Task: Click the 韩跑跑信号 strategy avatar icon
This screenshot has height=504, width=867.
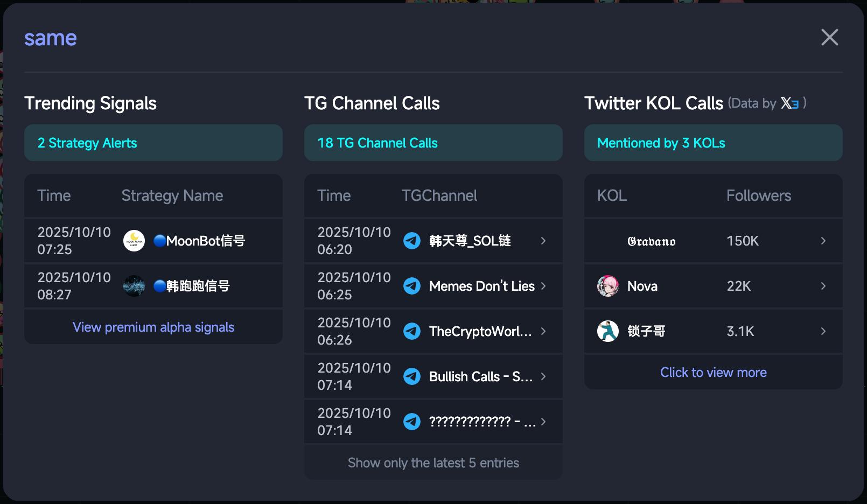Action: (x=134, y=286)
